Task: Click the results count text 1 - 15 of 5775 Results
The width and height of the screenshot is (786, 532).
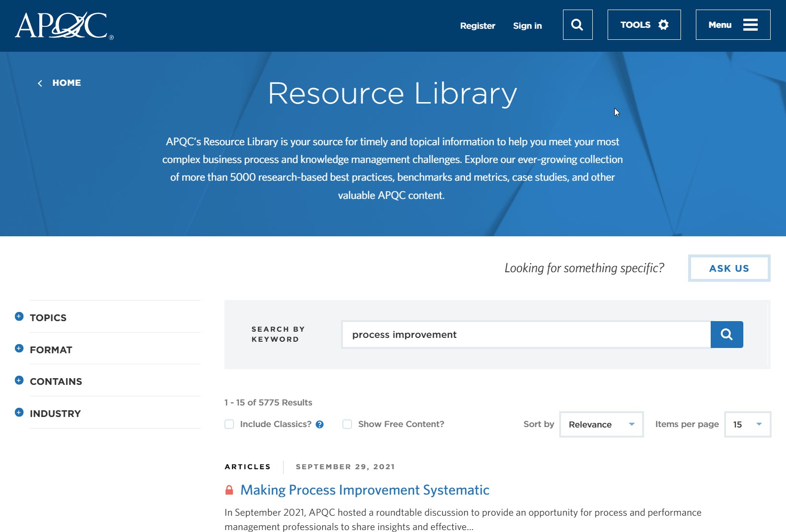Action: pyautogui.click(x=268, y=403)
